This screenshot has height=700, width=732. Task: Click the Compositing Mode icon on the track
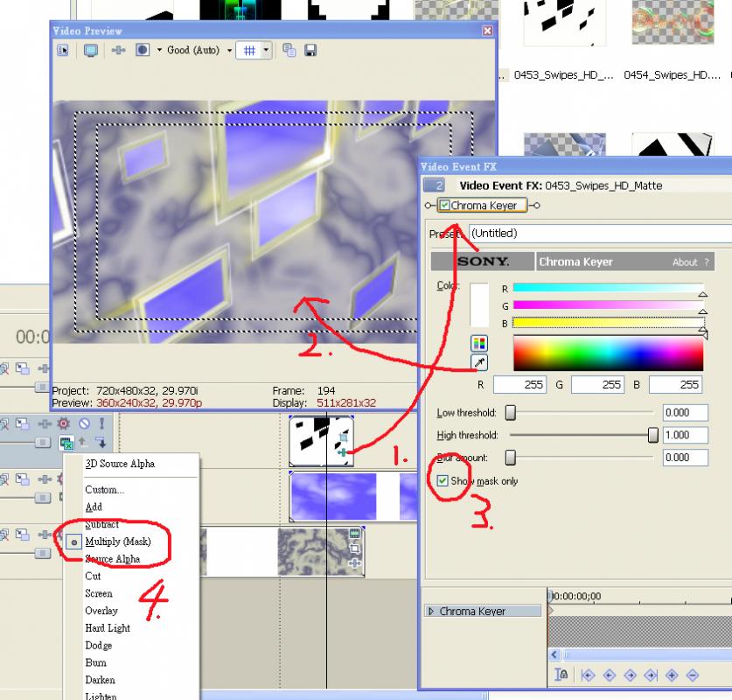(x=66, y=442)
